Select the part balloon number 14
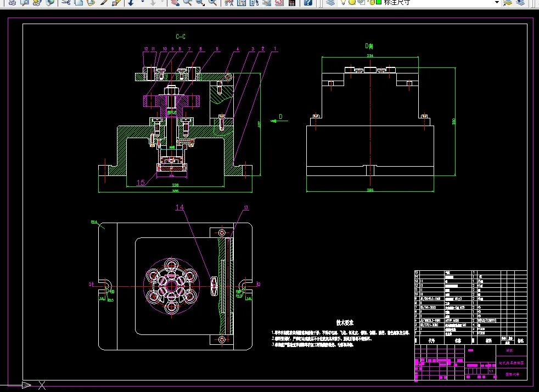Viewport: 539px width, 392px height. click(180, 207)
